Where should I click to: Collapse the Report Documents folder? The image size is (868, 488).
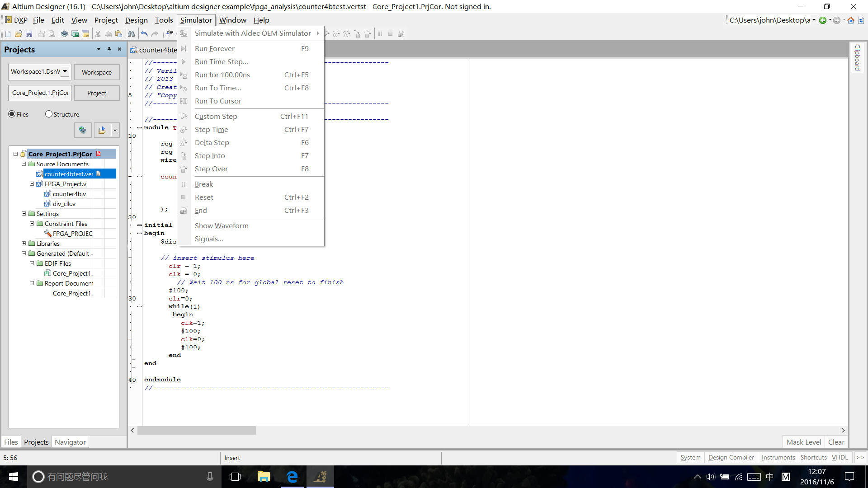coord(32,283)
